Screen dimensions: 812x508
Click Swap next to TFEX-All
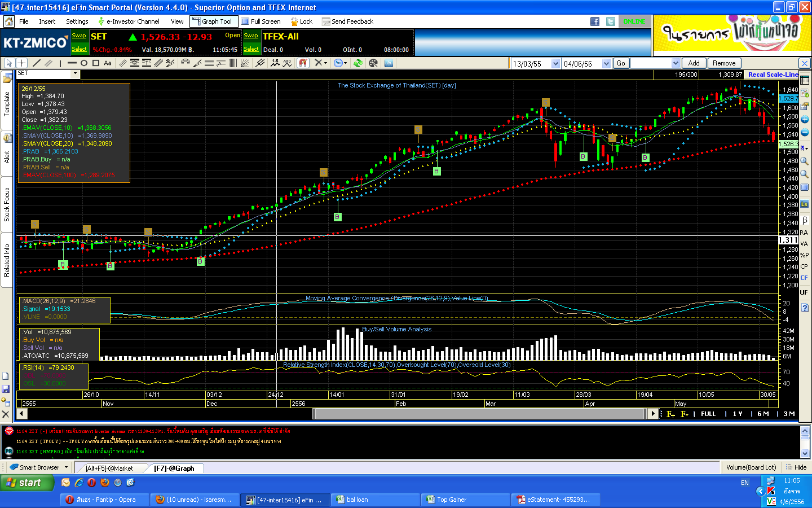click(251, 36)
